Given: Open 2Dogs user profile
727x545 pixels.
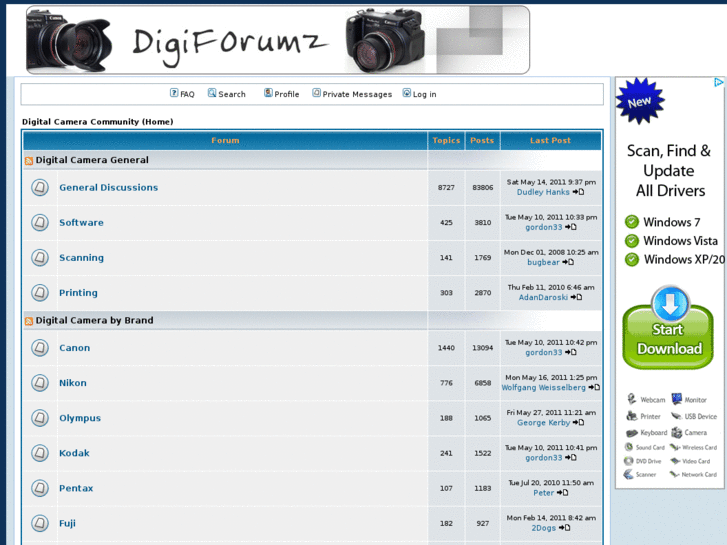Looking at the screenshot, I should point(543,528).
